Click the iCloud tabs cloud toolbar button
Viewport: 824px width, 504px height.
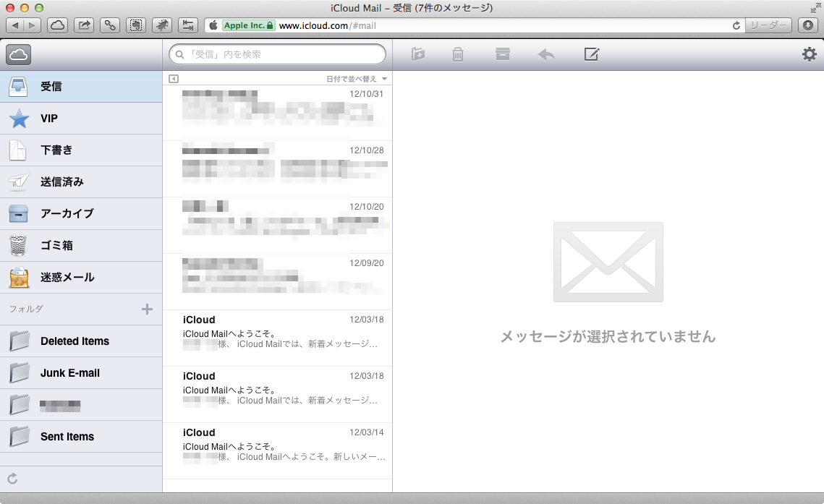(x=57, y=25)
